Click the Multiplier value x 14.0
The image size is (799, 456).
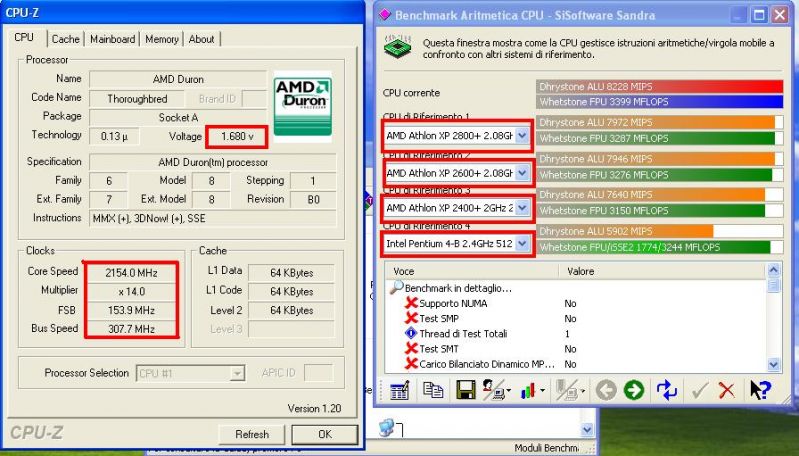point(131,292)
